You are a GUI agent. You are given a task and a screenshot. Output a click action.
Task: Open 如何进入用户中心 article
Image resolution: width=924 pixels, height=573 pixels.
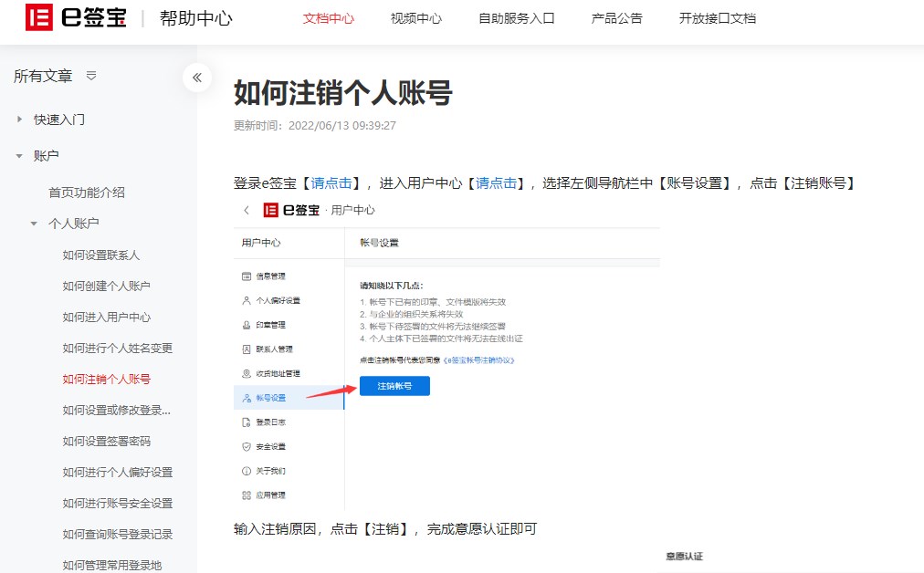pyautogui.click(x=106, y=318)
